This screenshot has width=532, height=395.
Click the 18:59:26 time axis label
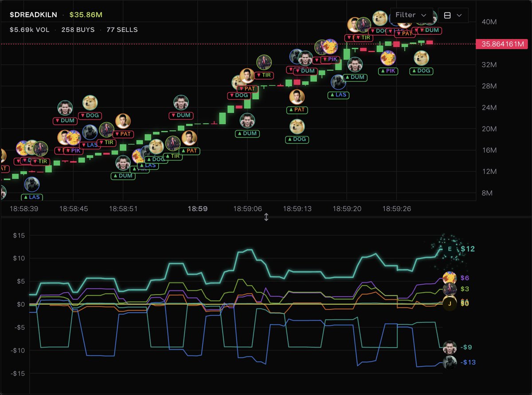click(396, 208)
